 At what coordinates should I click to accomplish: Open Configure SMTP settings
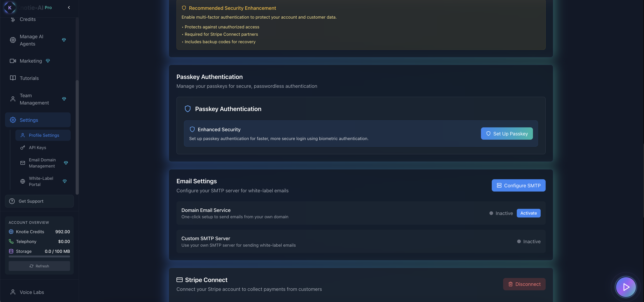click(518, 185)
